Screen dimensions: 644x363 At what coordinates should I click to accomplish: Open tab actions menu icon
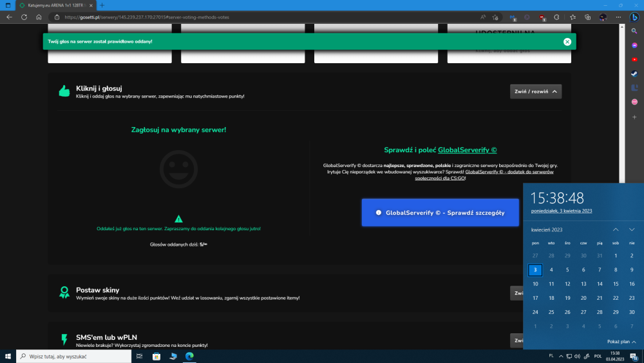click(8, 5)
